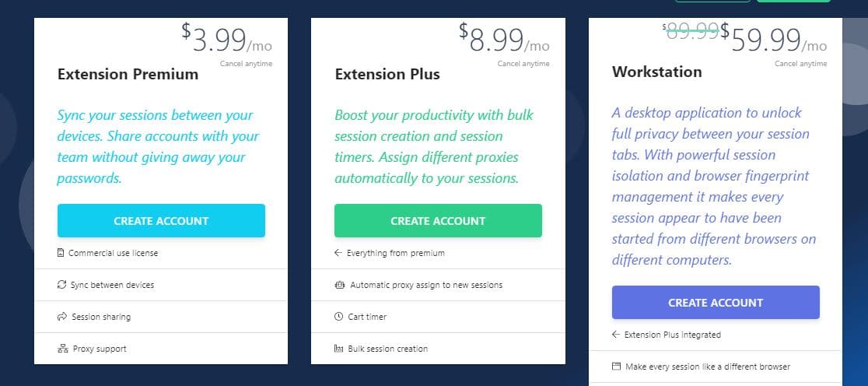Click the Session sharing arrow icon

point(62,317)
